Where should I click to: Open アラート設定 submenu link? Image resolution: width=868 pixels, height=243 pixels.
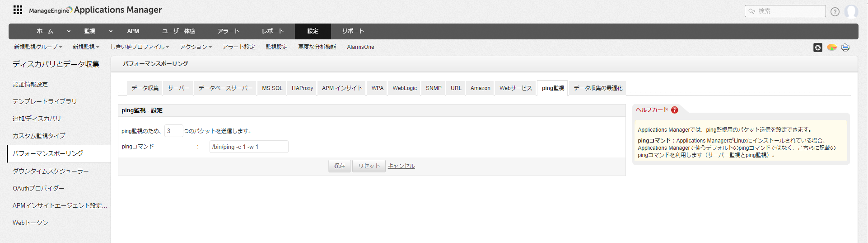[238, 47]
